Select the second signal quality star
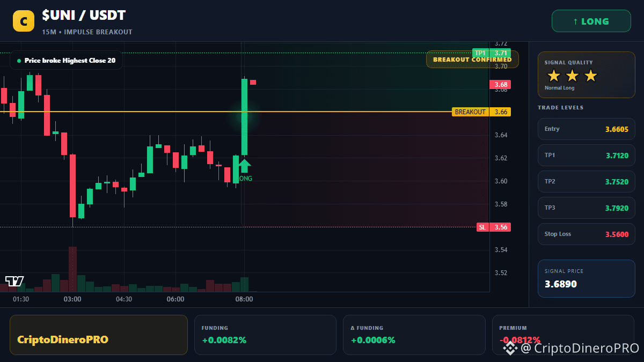644x362 pixels. 572,76
